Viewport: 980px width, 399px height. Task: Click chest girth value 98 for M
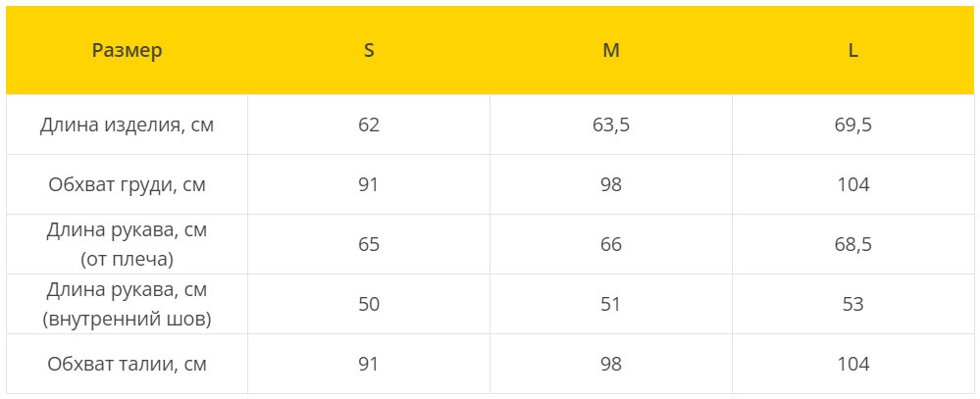[610, 185]
